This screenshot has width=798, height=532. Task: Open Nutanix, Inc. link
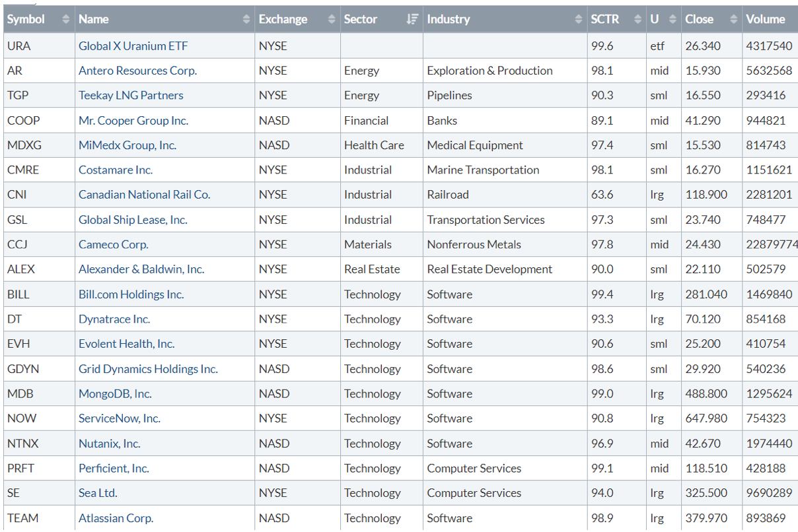(110, 444)
